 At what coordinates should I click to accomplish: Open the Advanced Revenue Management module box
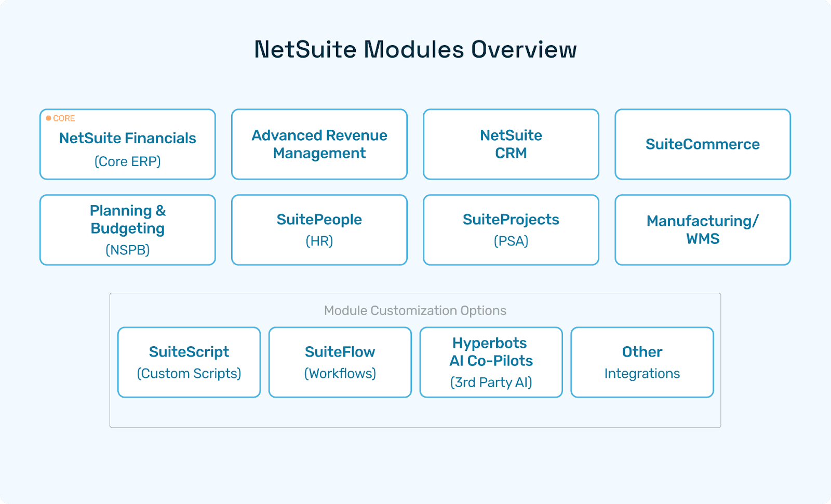tap(319, 144)
